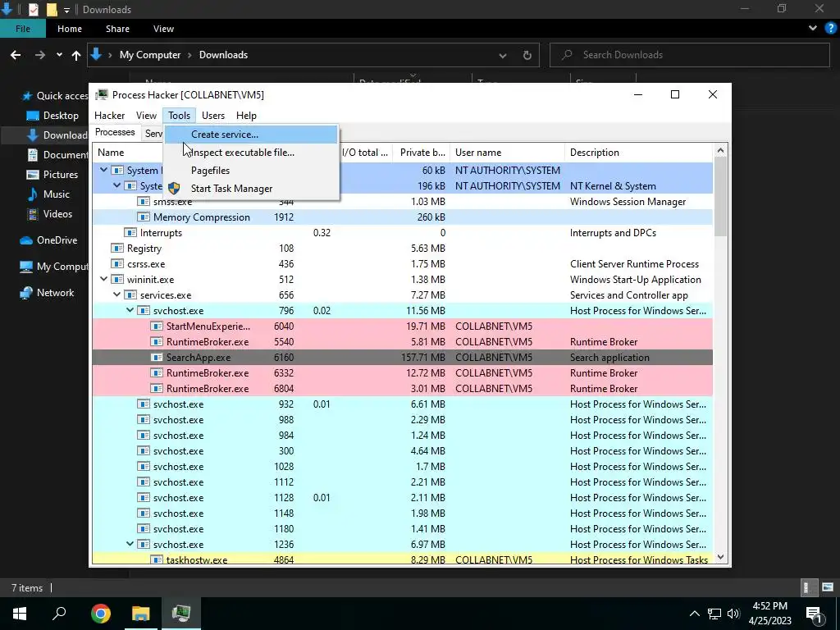Click icon of RuntimeBroker.exe PID 5540
840x630 pixels.
tap(157, 342)
